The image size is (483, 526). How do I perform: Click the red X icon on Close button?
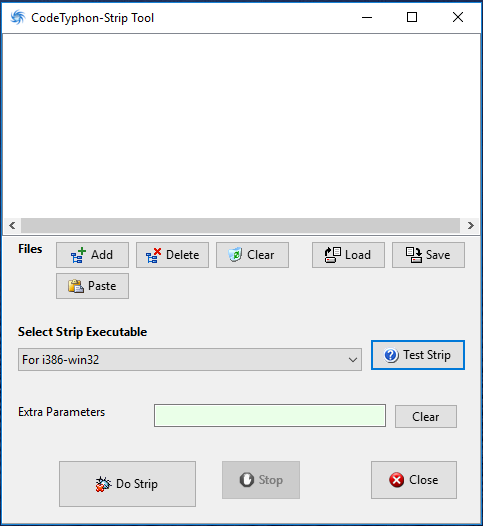pyautogui.click(x=396, y=480)
